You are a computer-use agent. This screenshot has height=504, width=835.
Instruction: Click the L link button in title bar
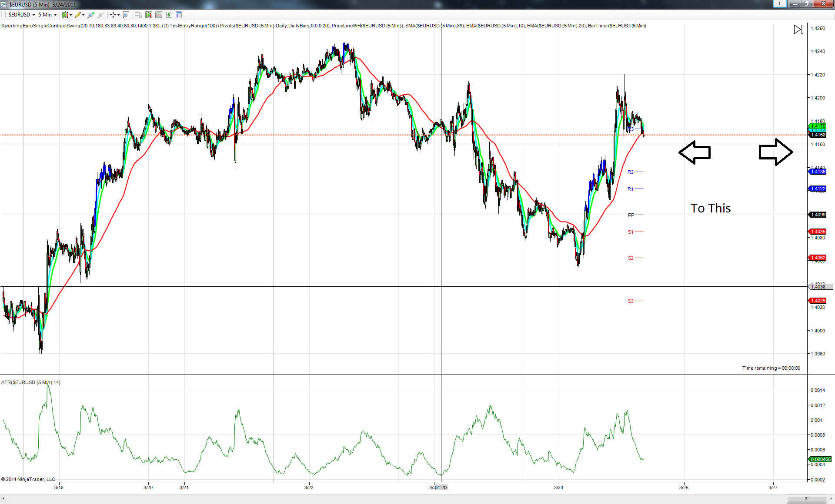[x=780, y=3]
